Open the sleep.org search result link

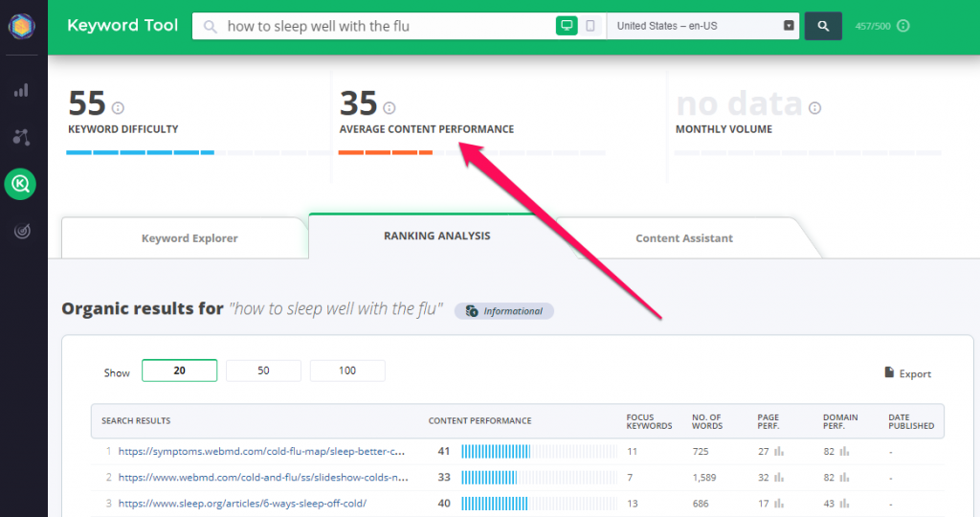click(x=242, y=503)
